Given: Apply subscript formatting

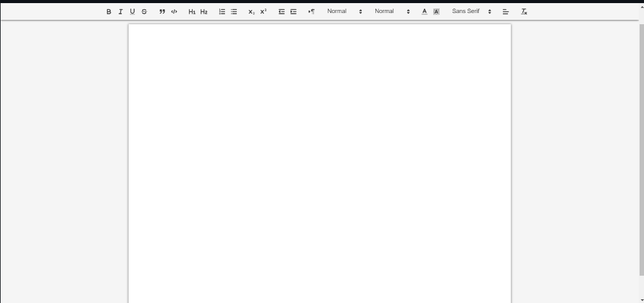Looking at the screenshot, I should [x=251, y=12].
